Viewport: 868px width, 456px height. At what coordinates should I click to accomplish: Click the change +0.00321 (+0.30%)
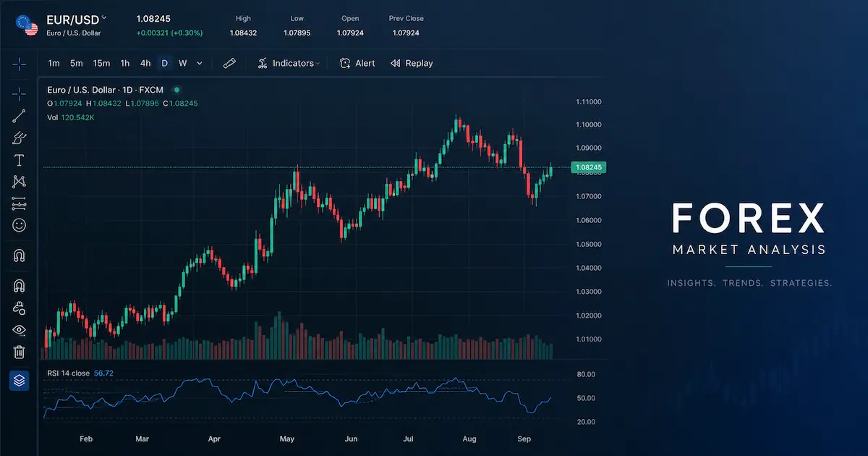(x=169, y=33)
